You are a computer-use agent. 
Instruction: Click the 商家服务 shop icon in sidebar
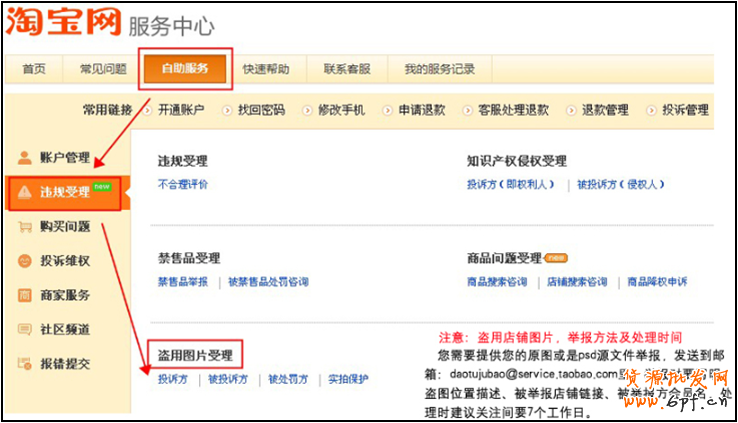(25, 295)
